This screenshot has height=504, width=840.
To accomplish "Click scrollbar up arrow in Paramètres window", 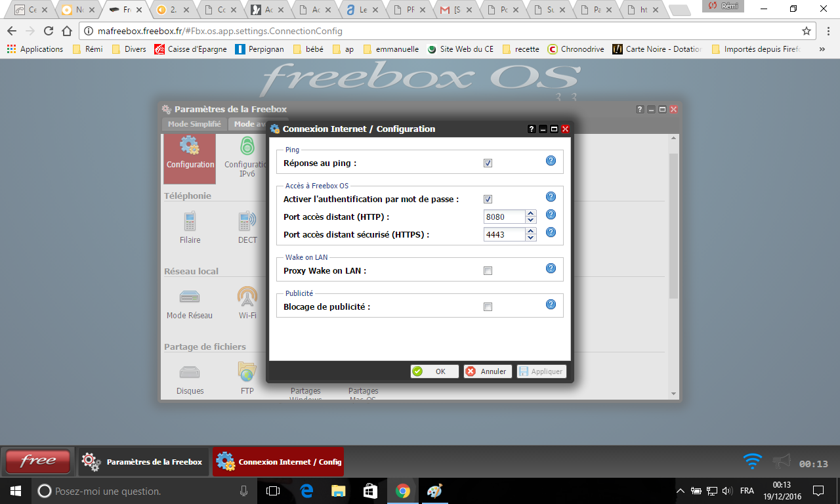I will click(673, 139).
